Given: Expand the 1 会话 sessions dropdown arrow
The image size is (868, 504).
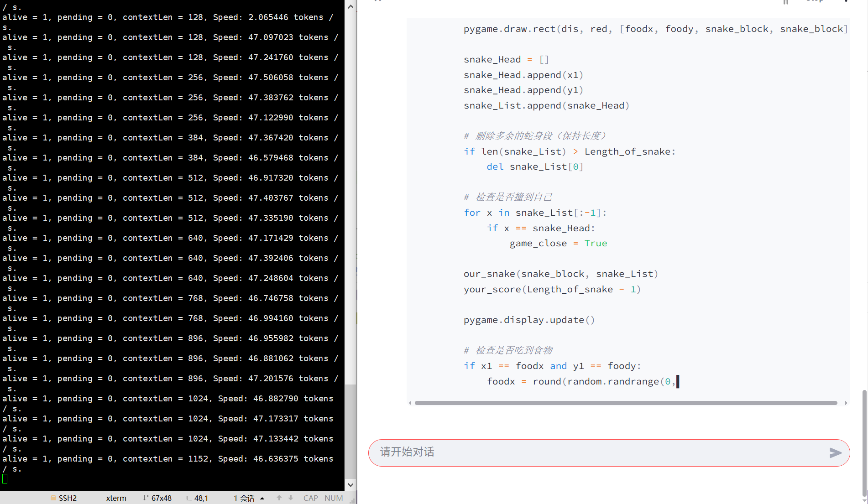Looking at the screenshot, I should pyautogui.click(x=262, y=498).
